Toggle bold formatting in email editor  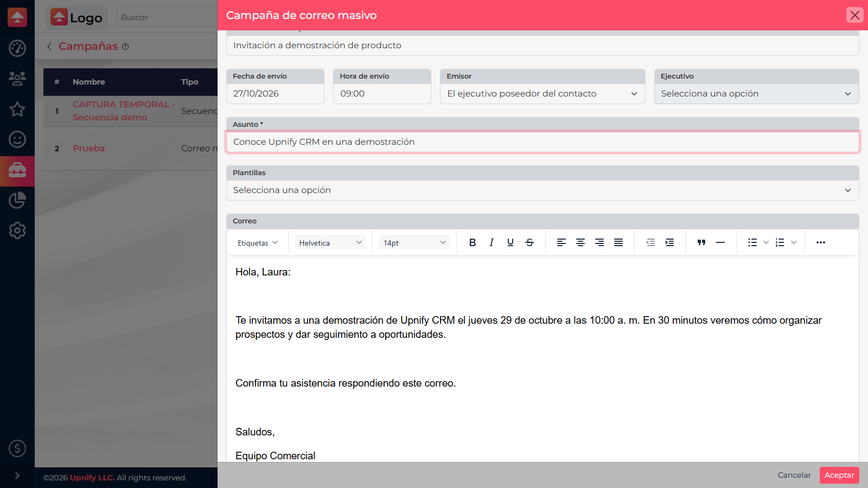(x=473, y=242)
